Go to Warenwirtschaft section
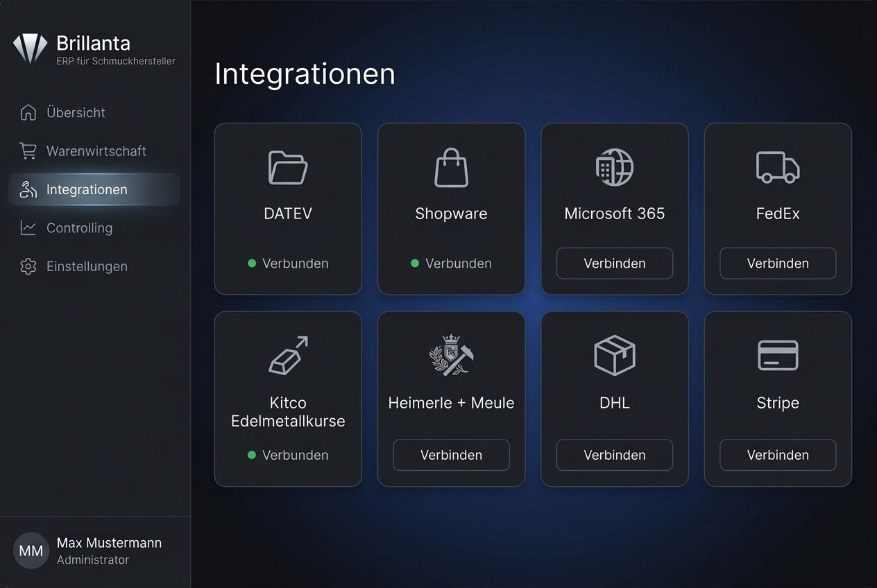877x588 pixels. [94, 150]
